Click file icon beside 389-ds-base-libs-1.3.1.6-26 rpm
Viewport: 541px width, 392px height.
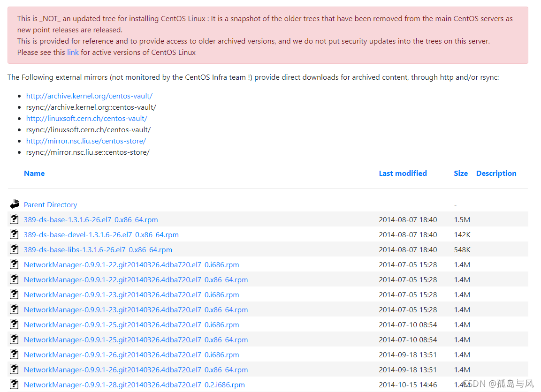pyautogui.click(x=14, y=249)
